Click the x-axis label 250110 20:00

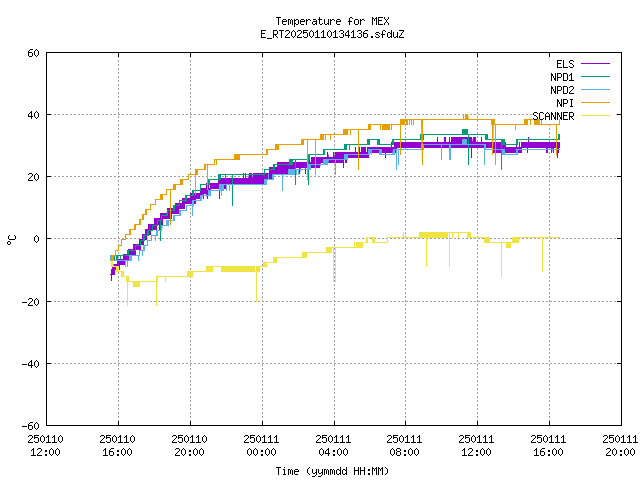tap(189, 446)
